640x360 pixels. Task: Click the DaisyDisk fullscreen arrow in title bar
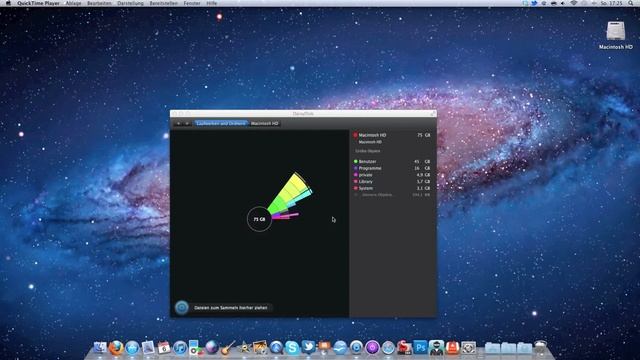coord(432,114)
